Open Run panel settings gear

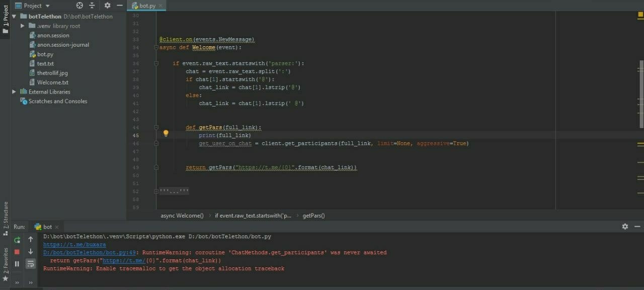tap(625, 227)
